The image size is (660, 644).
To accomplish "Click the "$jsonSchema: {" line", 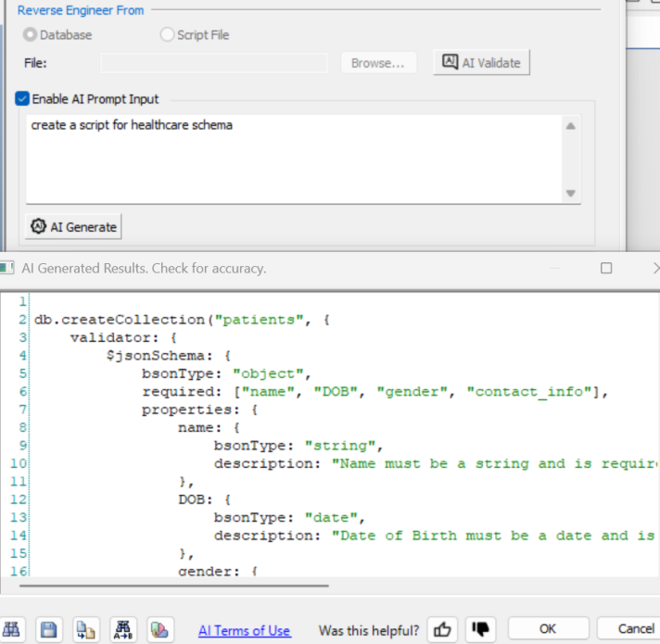I will click(x=169, y=356).
